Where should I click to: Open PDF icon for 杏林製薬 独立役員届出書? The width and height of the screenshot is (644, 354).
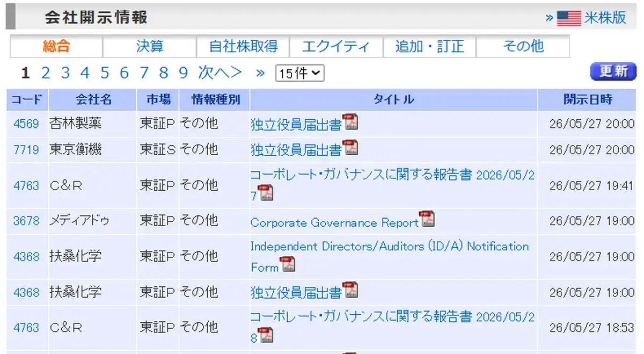coord(350,122)
